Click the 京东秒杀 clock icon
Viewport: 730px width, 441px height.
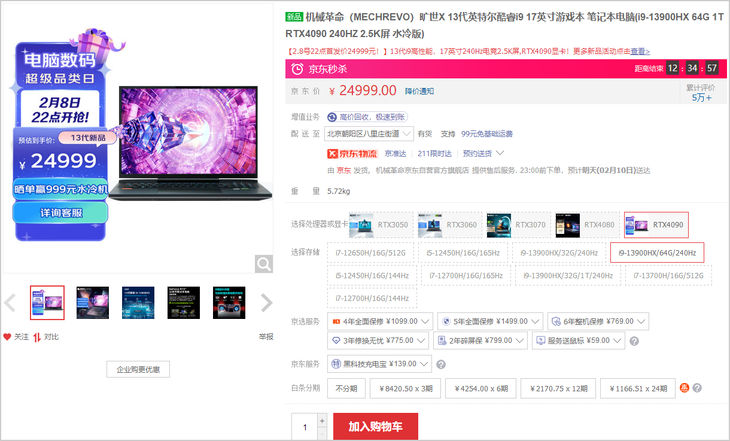[297, 69]
